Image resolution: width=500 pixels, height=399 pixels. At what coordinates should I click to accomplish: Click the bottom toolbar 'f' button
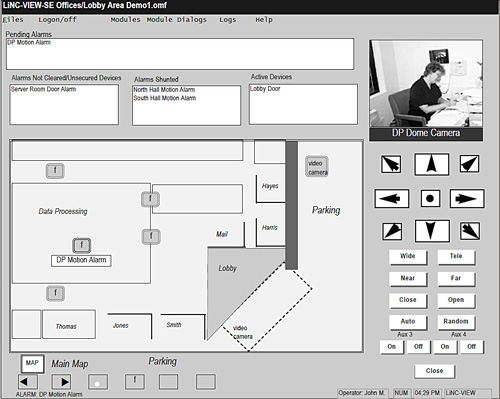click(135, 382)
